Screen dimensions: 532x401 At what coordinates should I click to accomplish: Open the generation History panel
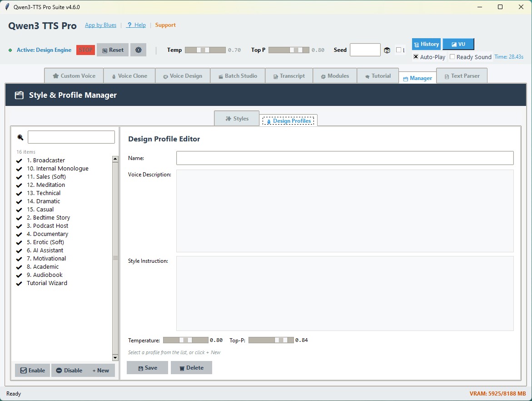click(426, 44)
